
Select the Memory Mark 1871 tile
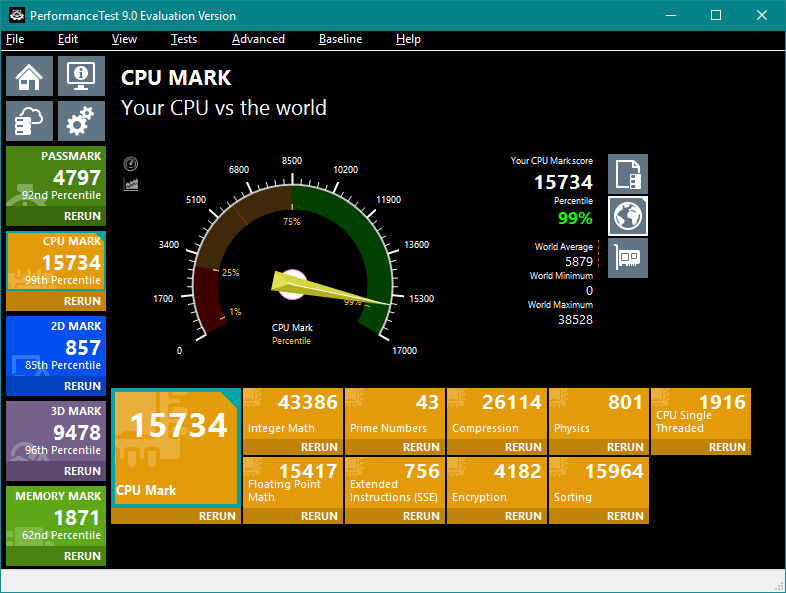[x=56, y=516]
